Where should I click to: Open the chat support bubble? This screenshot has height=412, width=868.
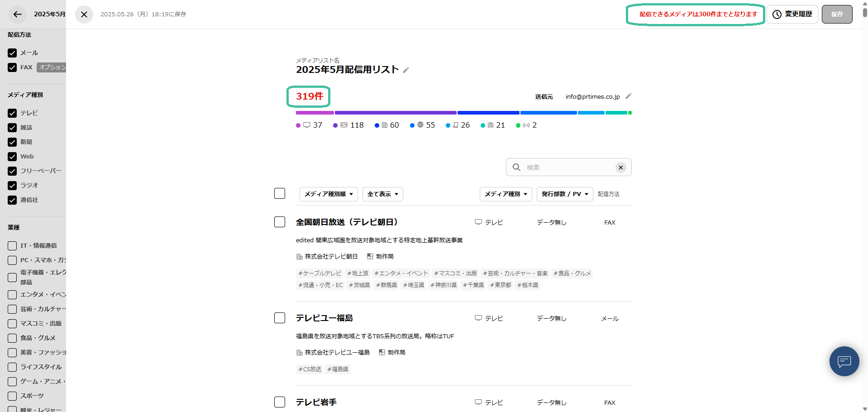(x=844, y=361)
